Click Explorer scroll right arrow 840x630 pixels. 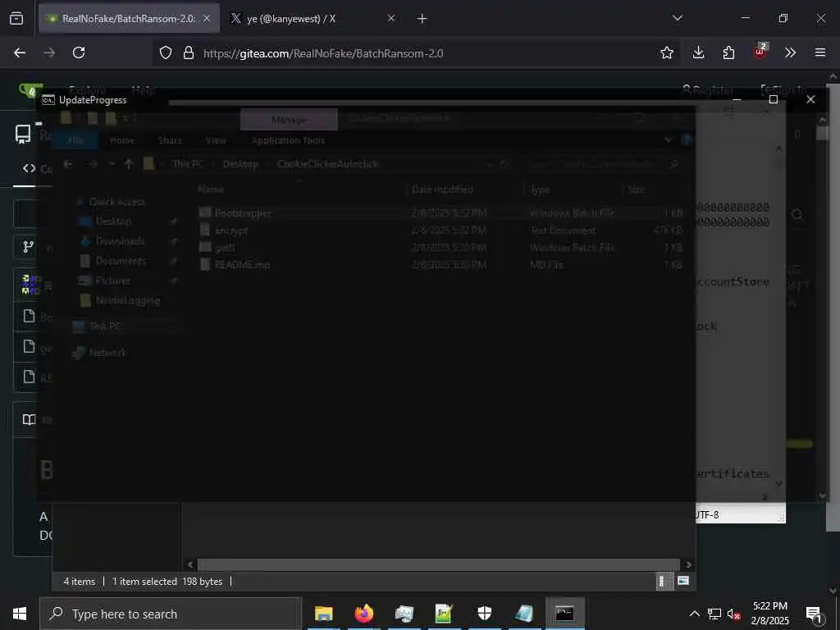pyautogui.click(x=688, y=564)
